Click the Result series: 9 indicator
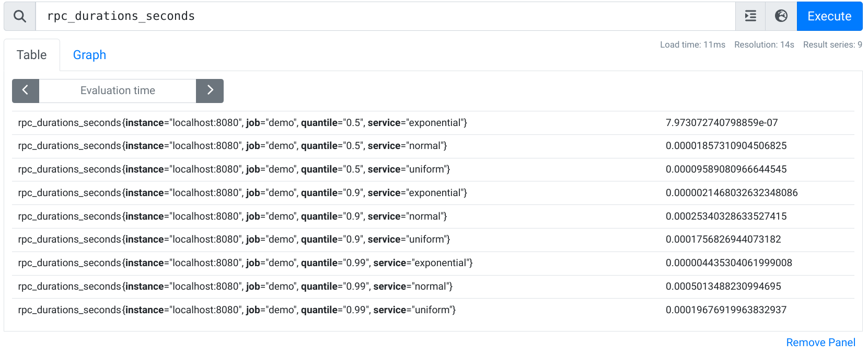This screenshot has width=868, height=354. (x=832, y=44)
